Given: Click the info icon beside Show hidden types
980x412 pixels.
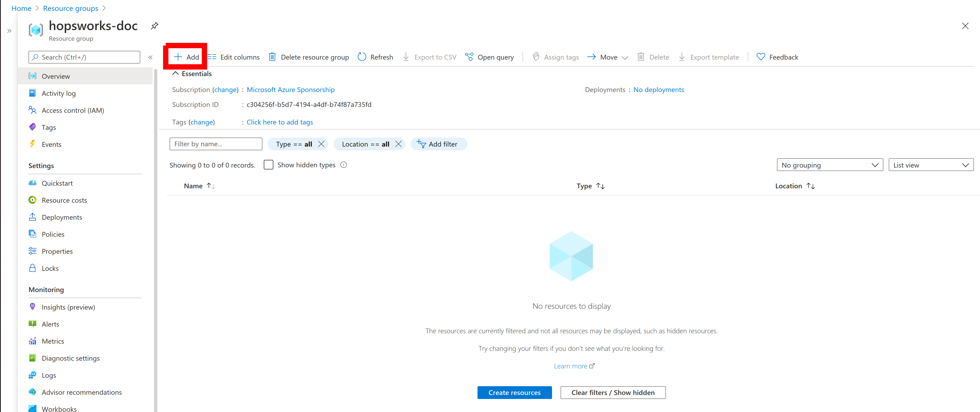Looking at the screenshot, I should point(344,165).
